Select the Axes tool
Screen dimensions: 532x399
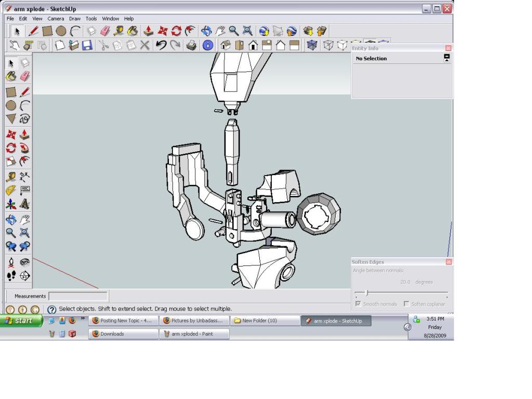[x=11, y=204]
